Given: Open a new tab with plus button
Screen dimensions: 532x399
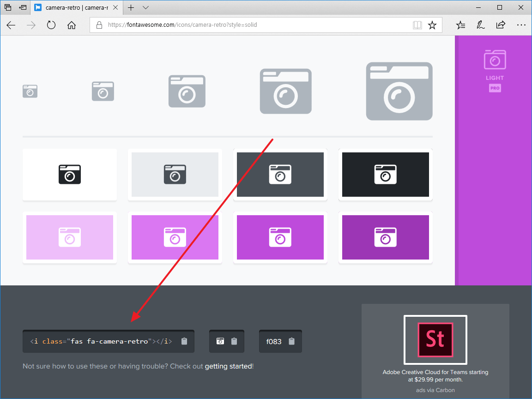Looking at the screenshot, I should 131,8.
